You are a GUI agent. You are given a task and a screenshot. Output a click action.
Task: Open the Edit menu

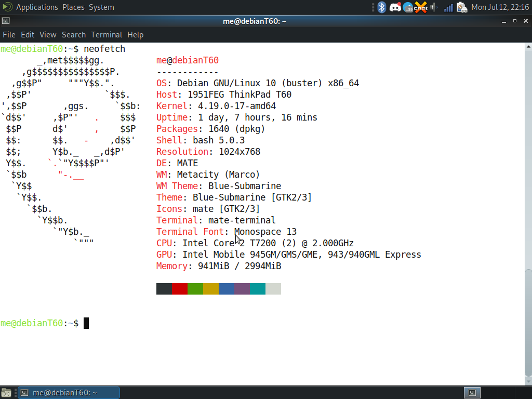tap(28, 35)
